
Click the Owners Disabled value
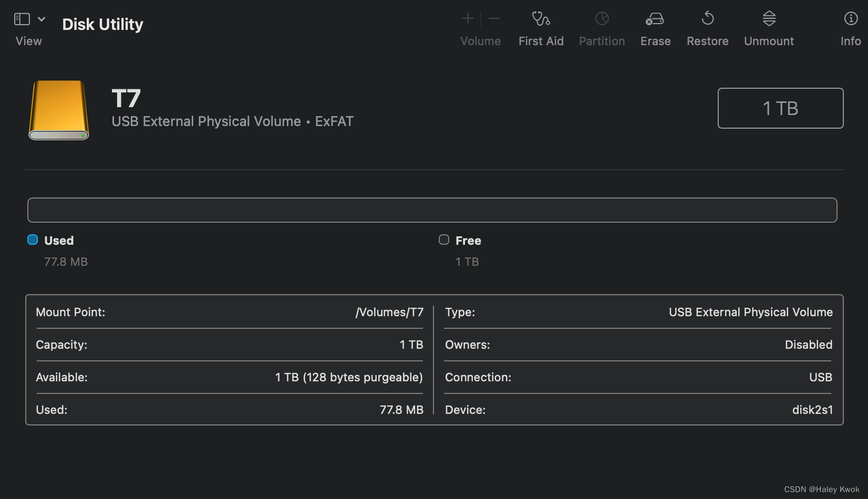pos(809,345)
